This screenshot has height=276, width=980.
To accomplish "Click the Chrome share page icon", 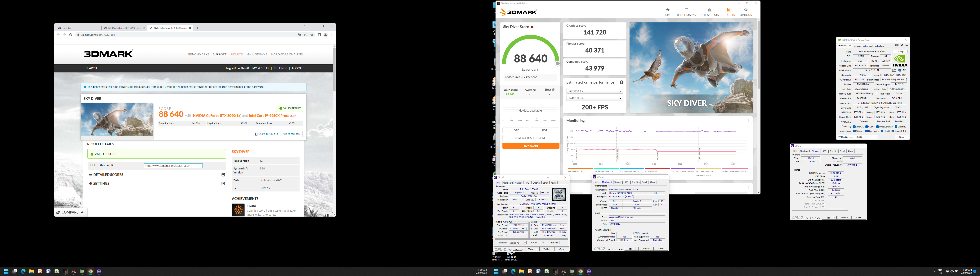I will (305, 35).
